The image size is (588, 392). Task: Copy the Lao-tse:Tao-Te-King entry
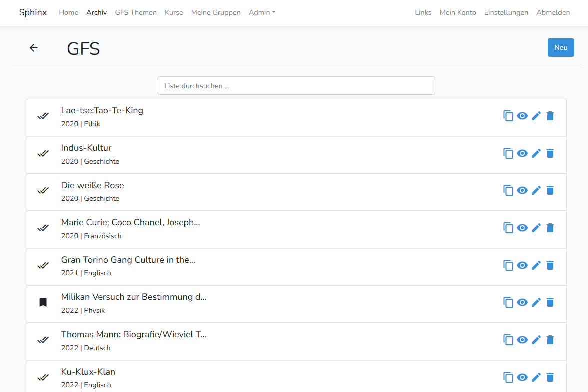click(508, 116)
